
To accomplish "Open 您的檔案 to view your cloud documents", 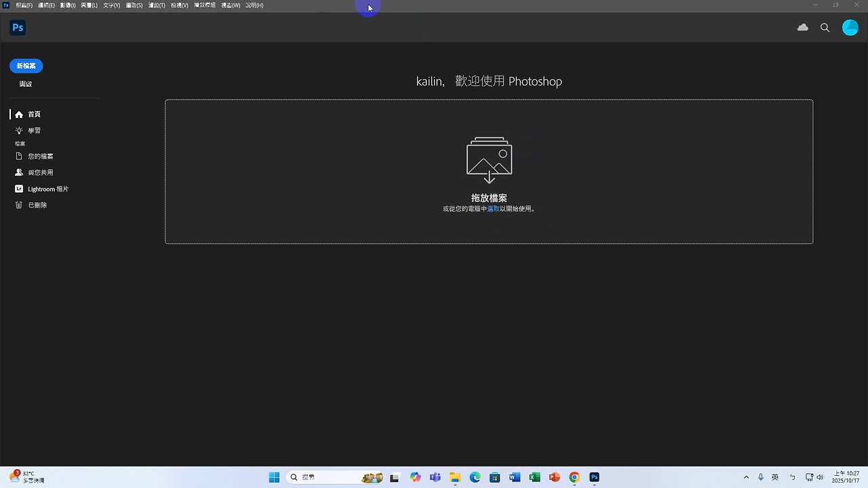I will click(40, 156).
